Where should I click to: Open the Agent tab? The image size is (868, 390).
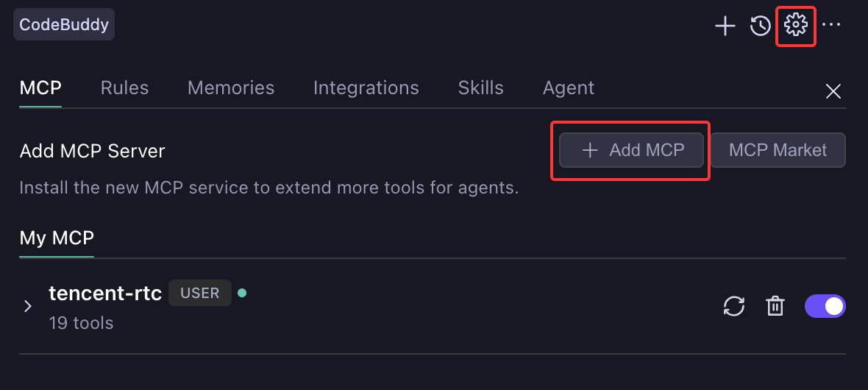click(568, 88)
